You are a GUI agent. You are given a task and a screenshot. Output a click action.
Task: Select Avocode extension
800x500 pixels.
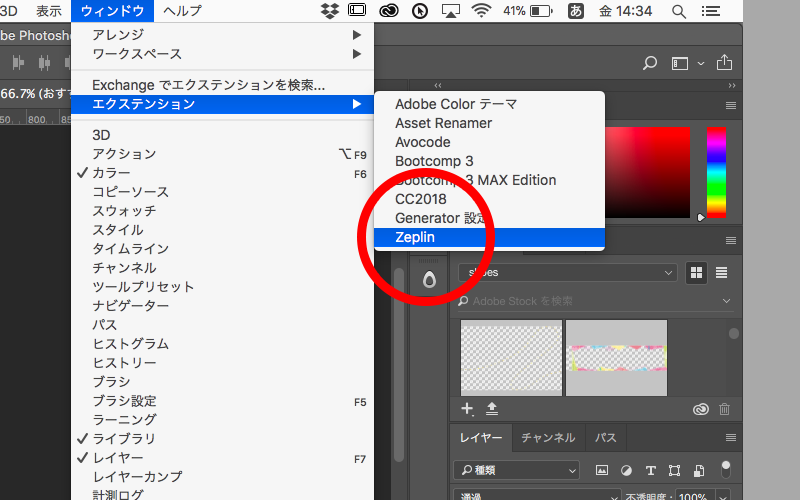pos(489,142)
